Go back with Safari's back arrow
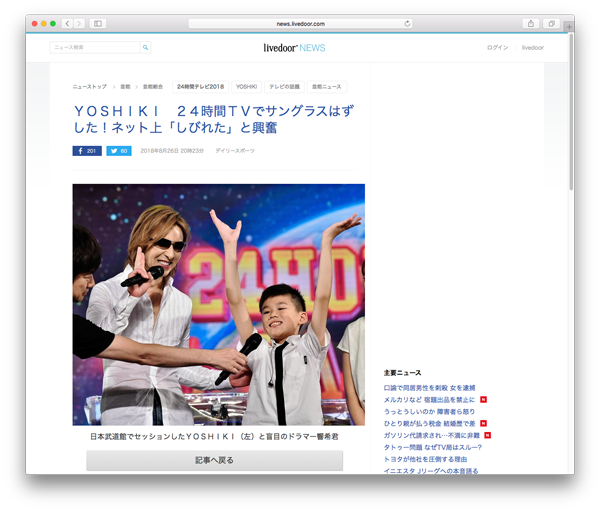The image size is (600, 511). pyautogui.click(x=67, y=24)
